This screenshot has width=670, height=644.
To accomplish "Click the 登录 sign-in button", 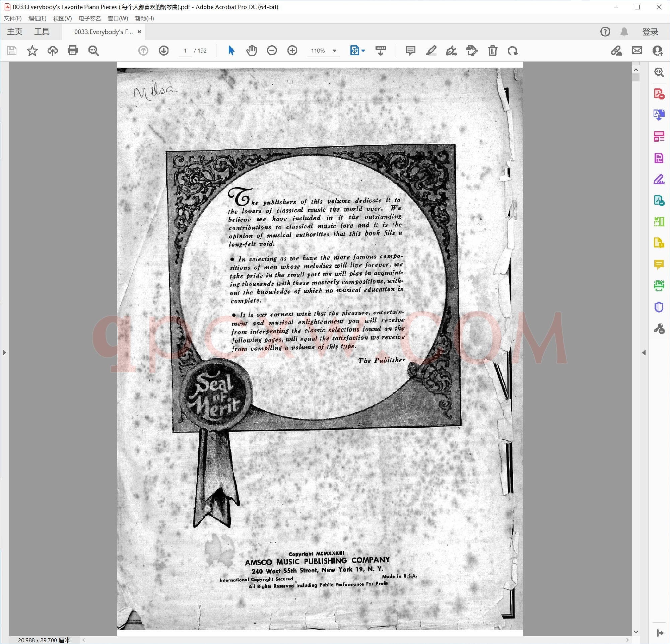I will click(650, 32).
